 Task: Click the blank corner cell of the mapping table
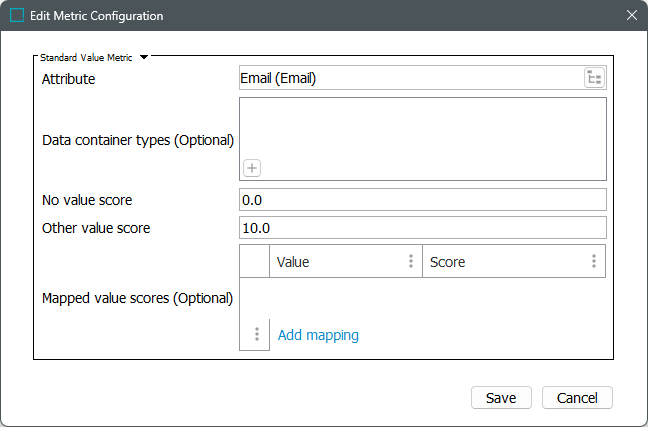pos(255,262)
